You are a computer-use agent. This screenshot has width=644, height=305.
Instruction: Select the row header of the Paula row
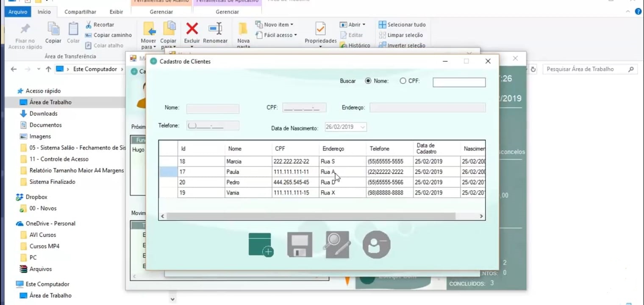pos(169,172)
